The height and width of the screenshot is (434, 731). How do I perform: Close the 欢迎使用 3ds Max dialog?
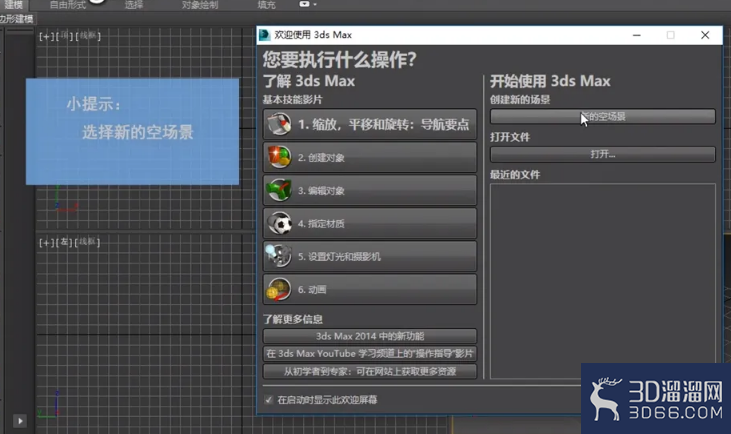[705, 35]
